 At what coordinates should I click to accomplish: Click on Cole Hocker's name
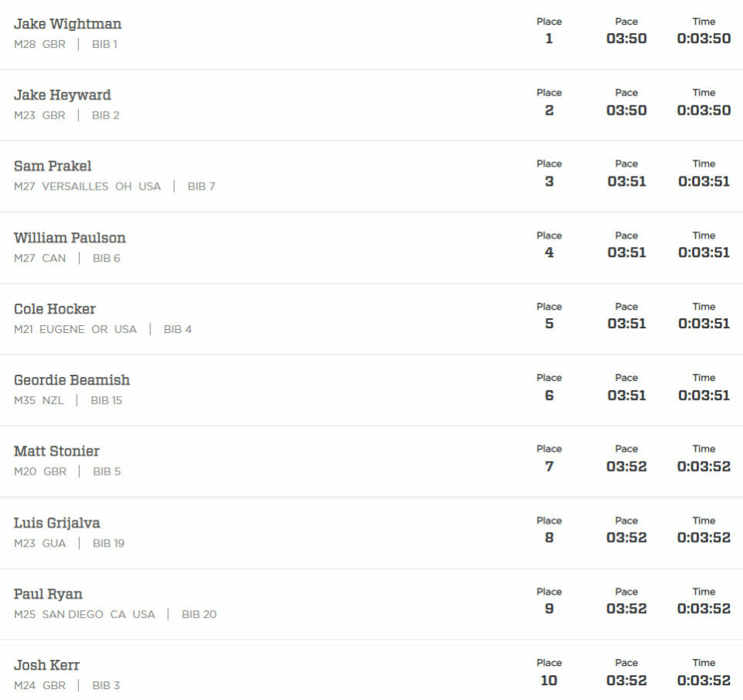[55, 309]
